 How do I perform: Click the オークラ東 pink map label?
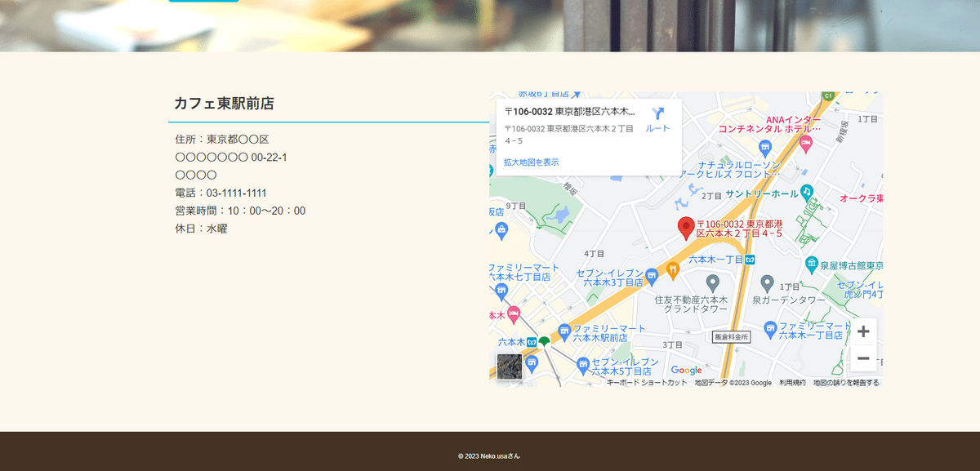[x=862, y=199]
